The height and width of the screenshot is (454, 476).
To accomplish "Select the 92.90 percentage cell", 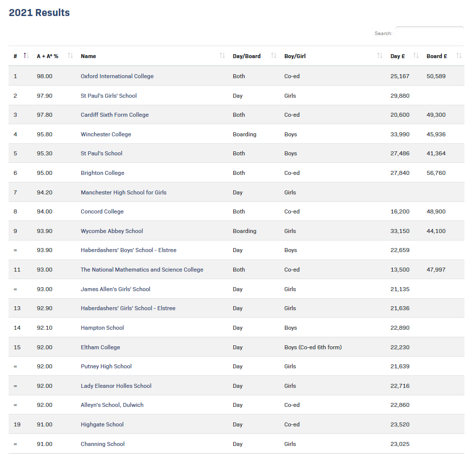I will (x=45, y=308).
